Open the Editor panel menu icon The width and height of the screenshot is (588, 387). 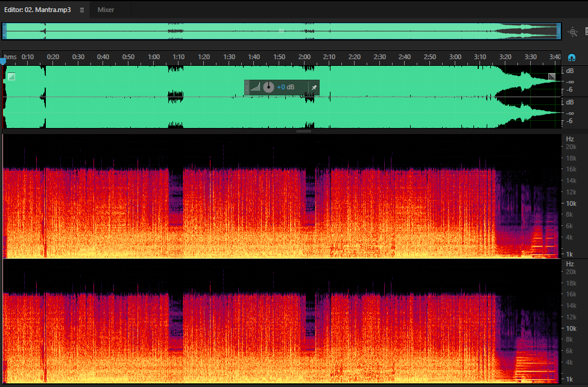(x=82, y=10)
